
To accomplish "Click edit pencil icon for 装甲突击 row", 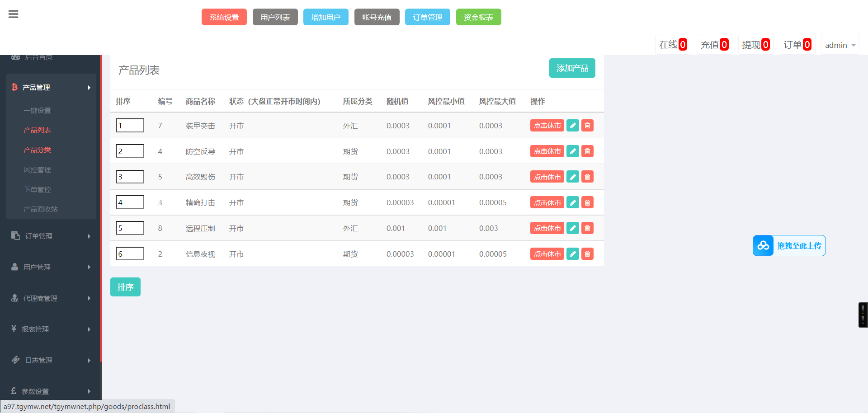I will 572,126.
